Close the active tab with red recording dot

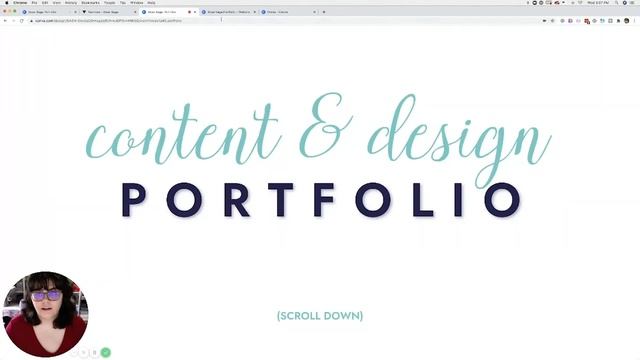point(195,12)
